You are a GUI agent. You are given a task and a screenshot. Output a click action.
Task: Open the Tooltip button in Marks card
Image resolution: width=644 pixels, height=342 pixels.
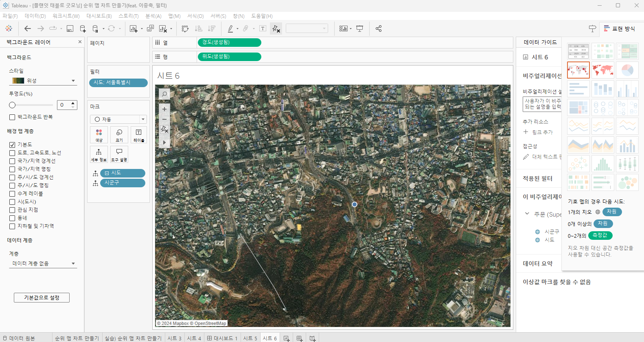(x=119, y=154)
